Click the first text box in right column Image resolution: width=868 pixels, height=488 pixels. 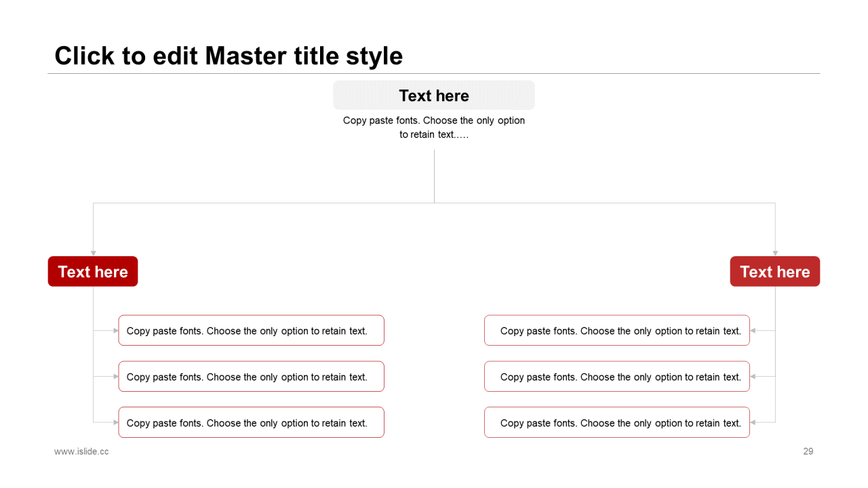pos(617,331)
